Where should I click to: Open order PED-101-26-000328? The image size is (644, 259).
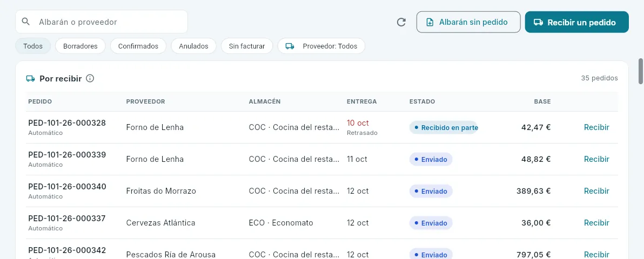click(67, 122)
